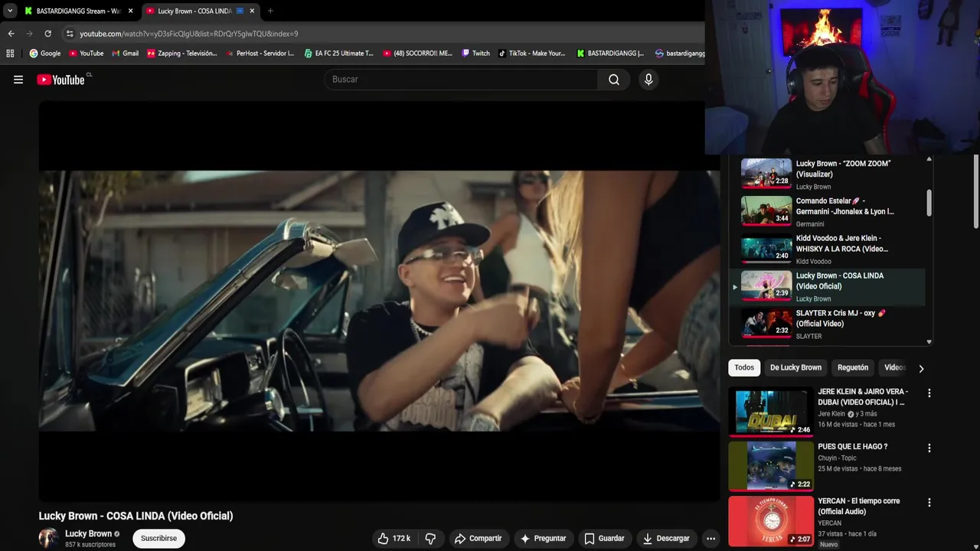The image size is (980, 551).
Task: Play WHISKY A LA ROCA playlist item
Action: point(827,249)
